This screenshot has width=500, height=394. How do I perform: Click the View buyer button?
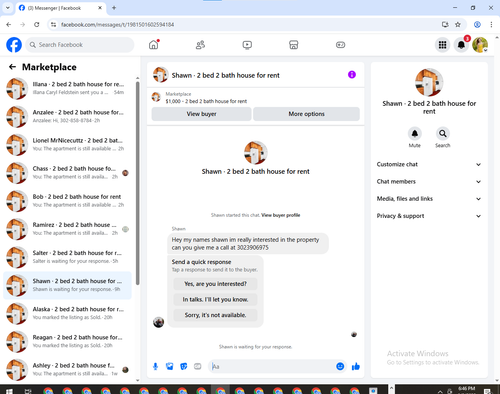[x=201, y=114]
